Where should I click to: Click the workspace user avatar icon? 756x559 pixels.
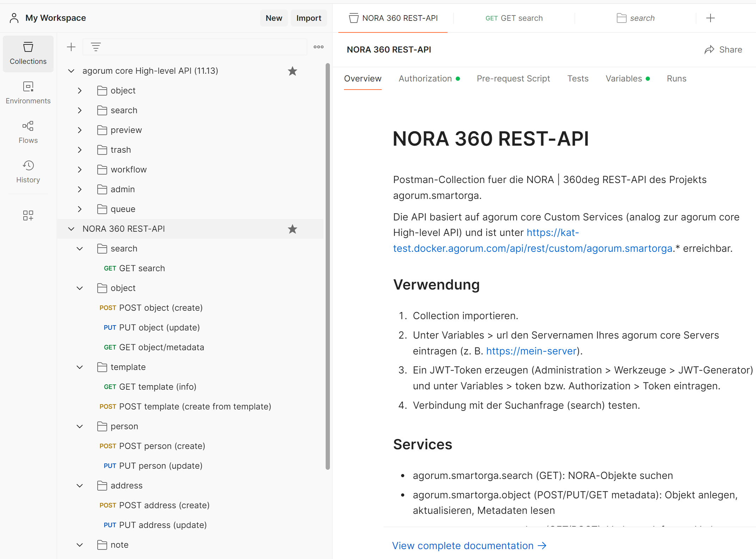(14, 18)
